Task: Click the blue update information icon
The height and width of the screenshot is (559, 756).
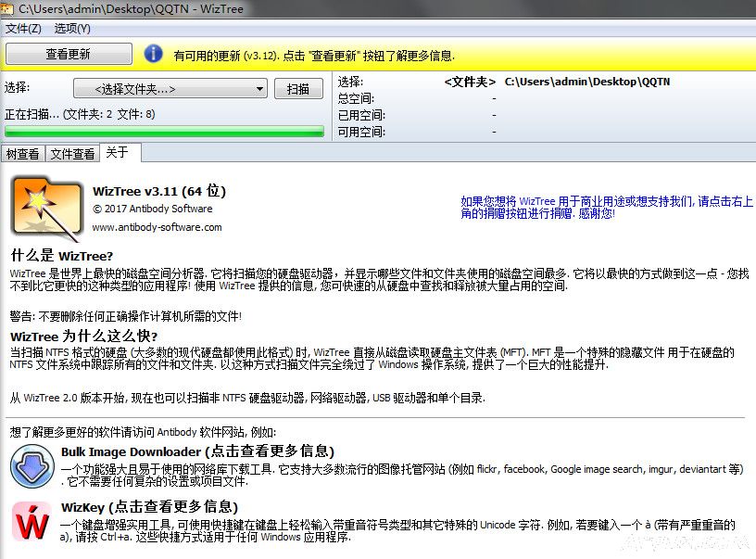Action: coord(153,54)
